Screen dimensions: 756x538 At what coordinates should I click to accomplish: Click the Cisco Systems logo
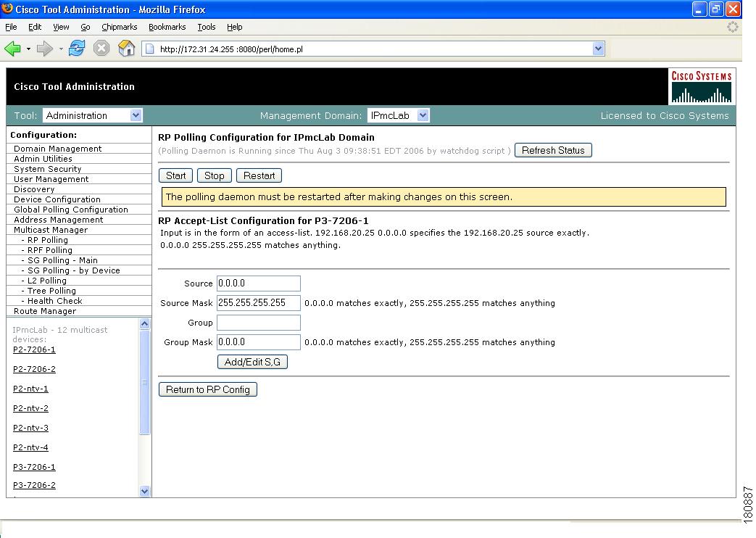pyautogui.click(x=702, y=87)
